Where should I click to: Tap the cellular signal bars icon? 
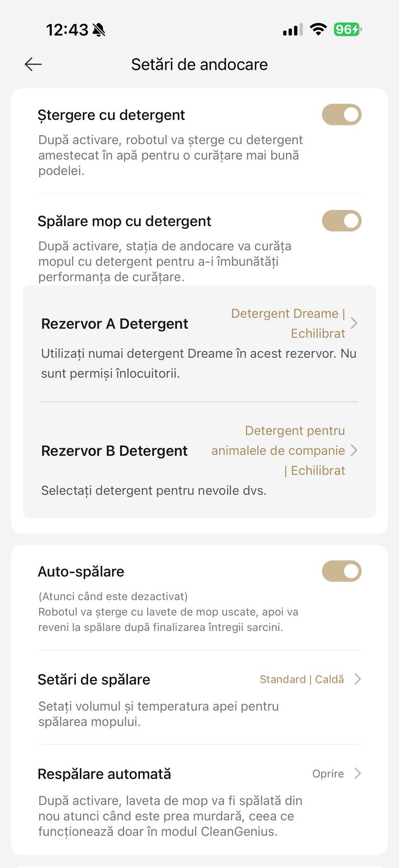[292, 30]
